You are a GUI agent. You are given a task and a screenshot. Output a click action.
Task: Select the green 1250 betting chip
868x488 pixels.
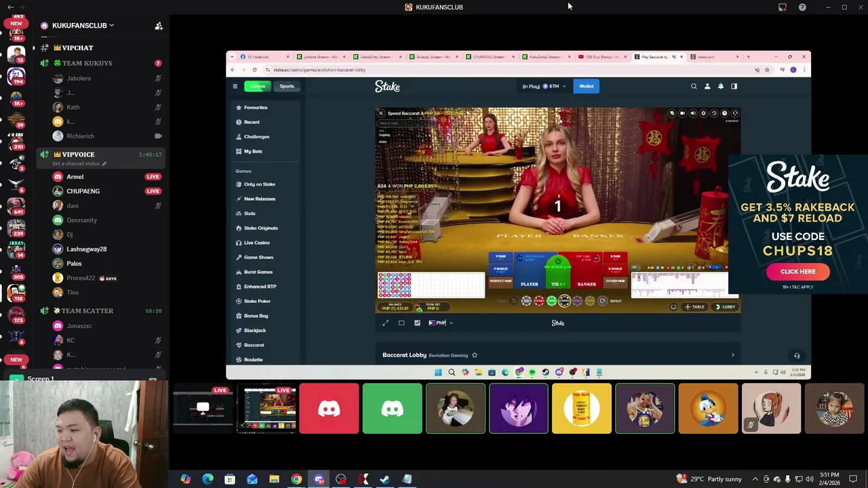click(x=551, y=301)
